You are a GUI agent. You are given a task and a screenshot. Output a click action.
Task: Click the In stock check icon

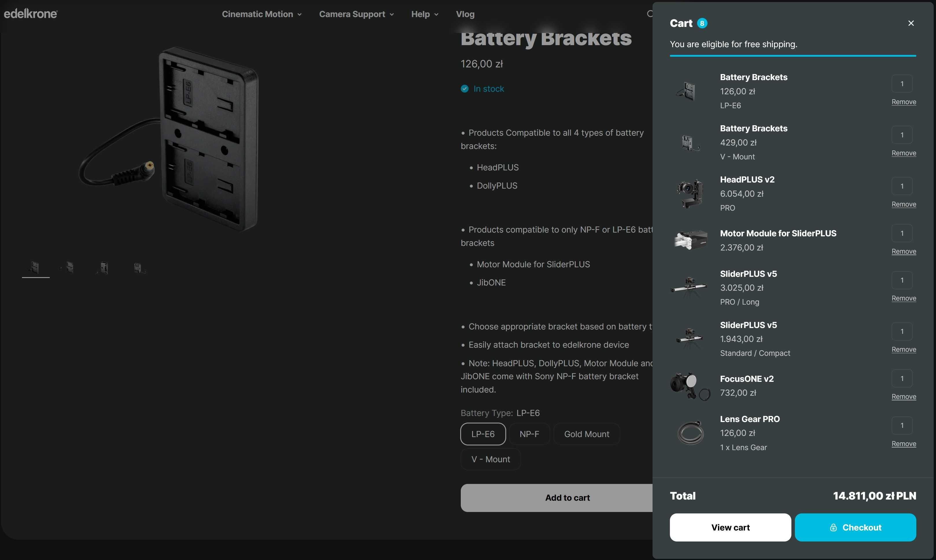[465, 89]
